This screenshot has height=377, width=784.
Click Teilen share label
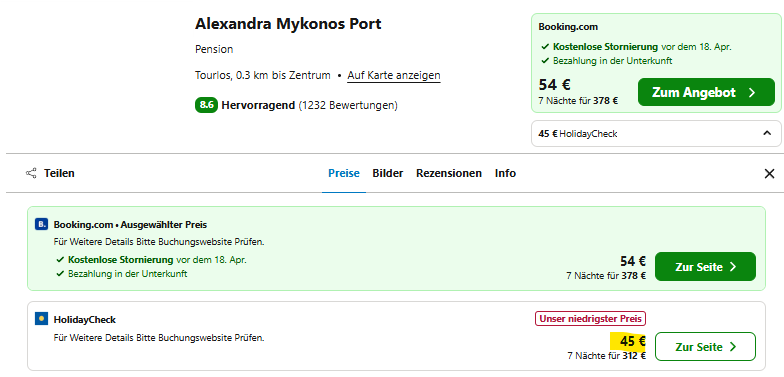click(59, 174)
